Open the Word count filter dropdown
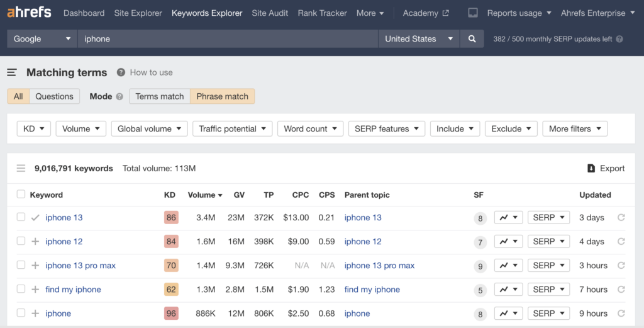Viewport: 644px width, 328px height. (311, 128)
